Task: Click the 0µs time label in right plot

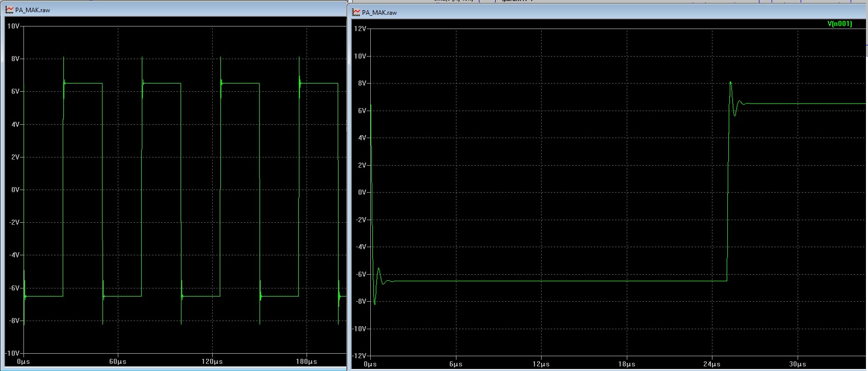Action: click(370, 364)
